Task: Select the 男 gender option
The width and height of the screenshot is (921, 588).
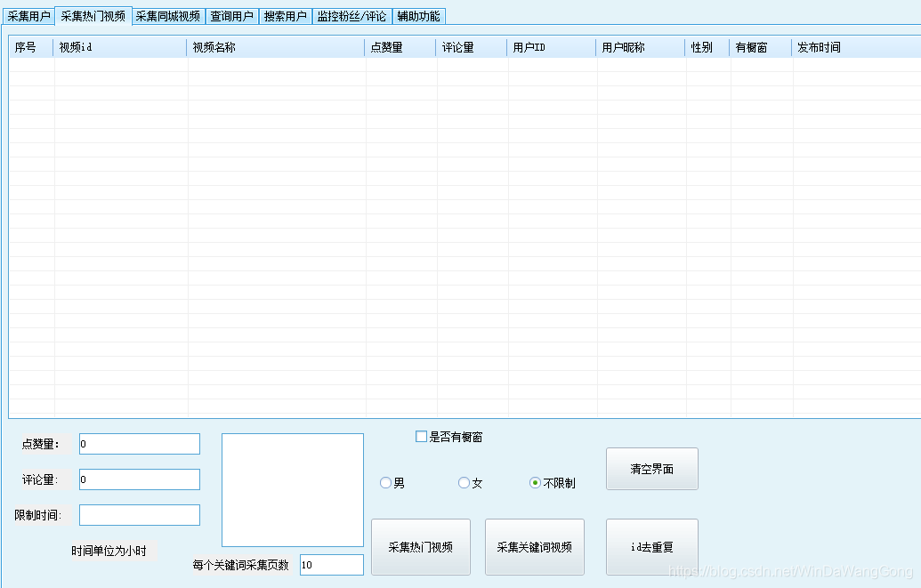Action: coord(384,482)
